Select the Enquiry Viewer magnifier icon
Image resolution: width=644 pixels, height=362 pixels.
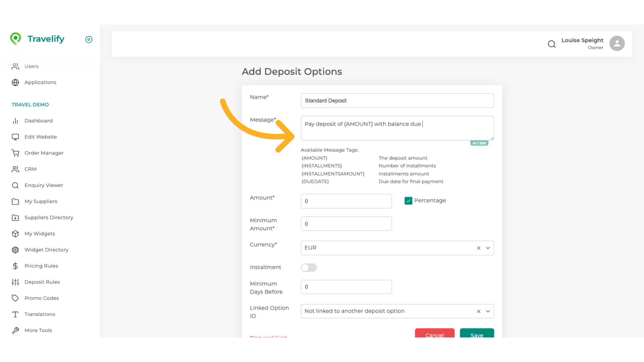coord(15,185)
